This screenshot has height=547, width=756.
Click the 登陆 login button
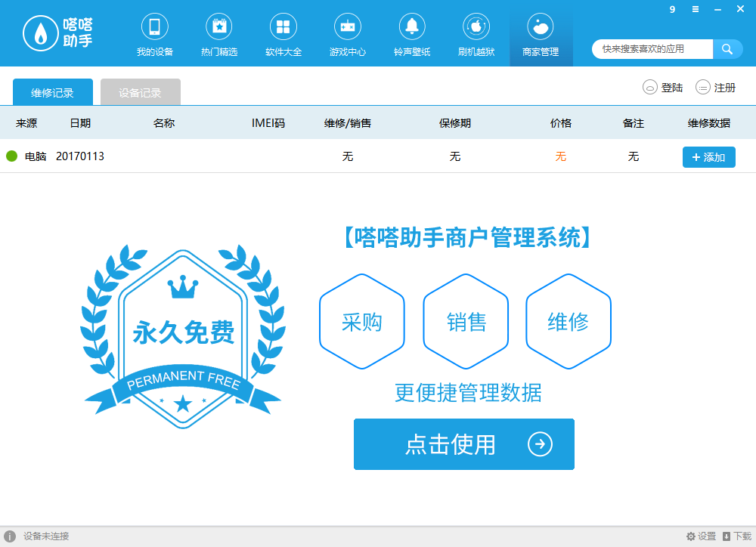click(x=664, y=87)
